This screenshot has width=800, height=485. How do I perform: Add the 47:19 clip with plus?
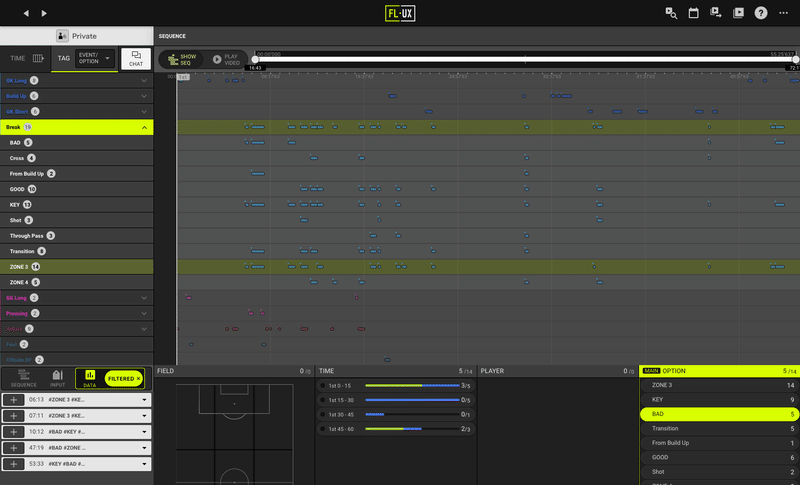point(14,448)
